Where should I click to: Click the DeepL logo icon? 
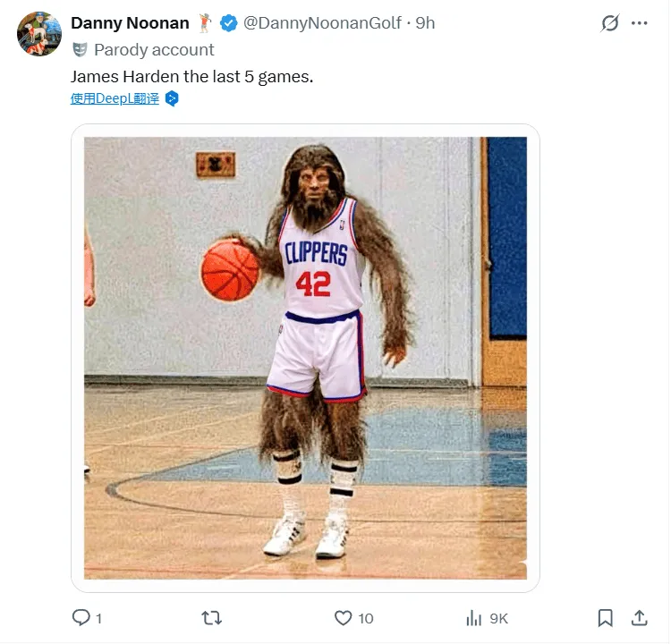pos(172,98)
